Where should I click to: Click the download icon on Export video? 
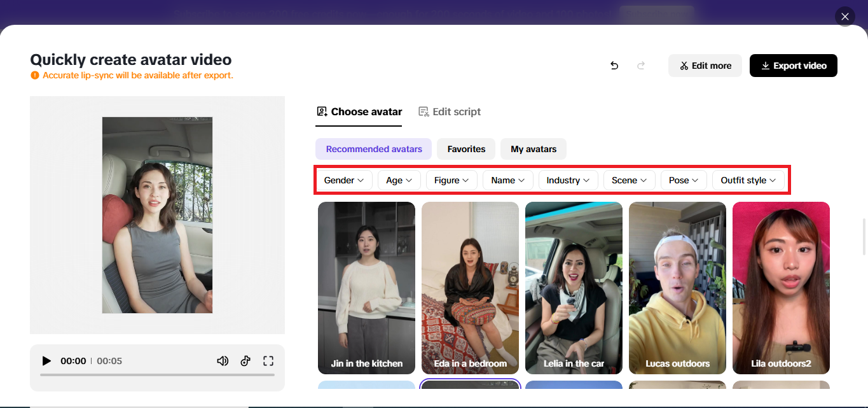tap(765, 65)
